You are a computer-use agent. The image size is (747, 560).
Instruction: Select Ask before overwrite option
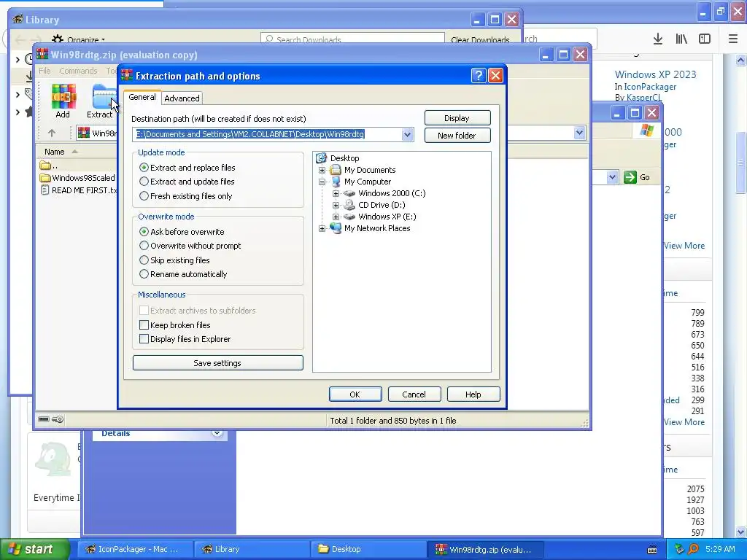click(x=182, y=231)
